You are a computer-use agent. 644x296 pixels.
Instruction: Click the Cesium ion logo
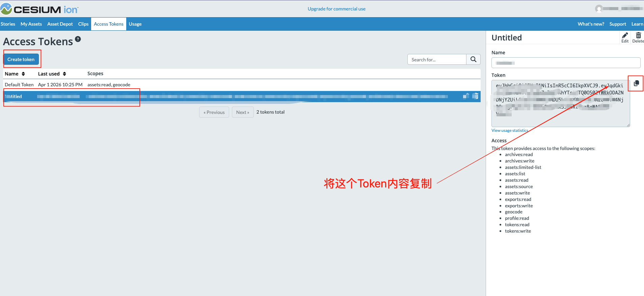pos(39,9)
